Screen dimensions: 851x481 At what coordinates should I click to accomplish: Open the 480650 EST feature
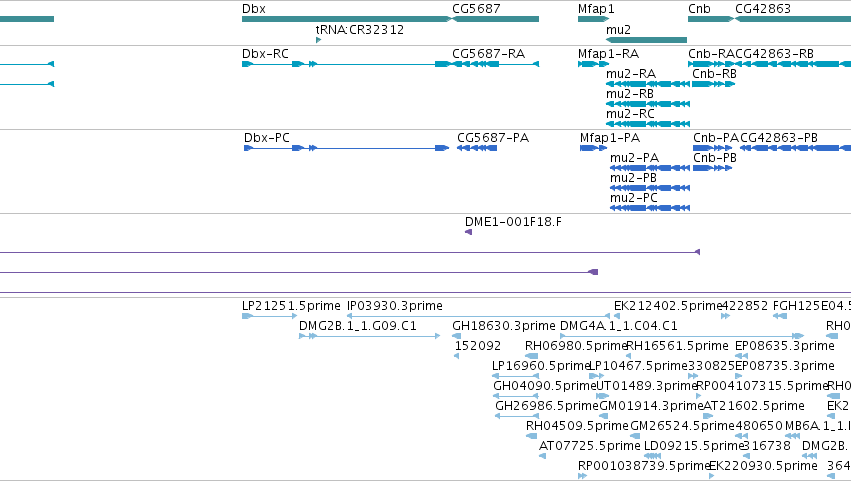741,436
